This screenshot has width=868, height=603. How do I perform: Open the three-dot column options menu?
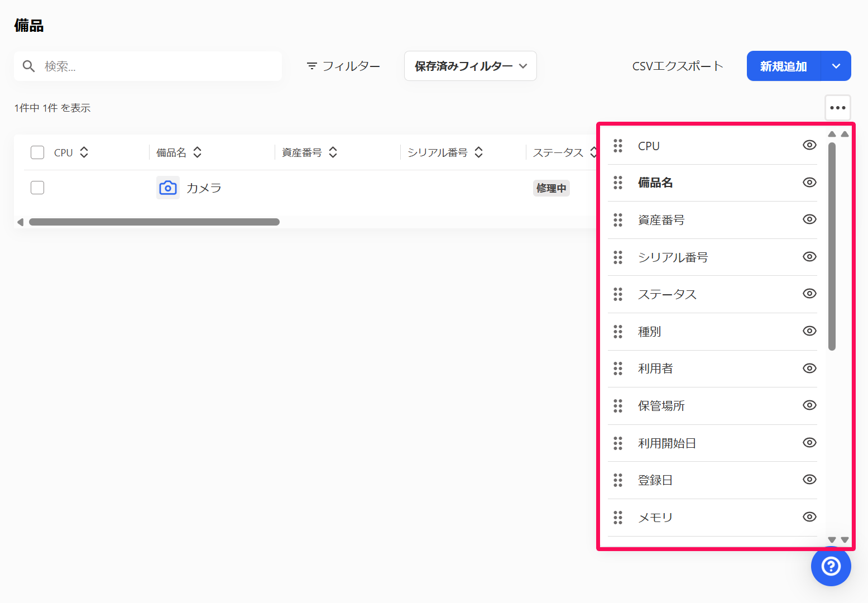(837, 108)
